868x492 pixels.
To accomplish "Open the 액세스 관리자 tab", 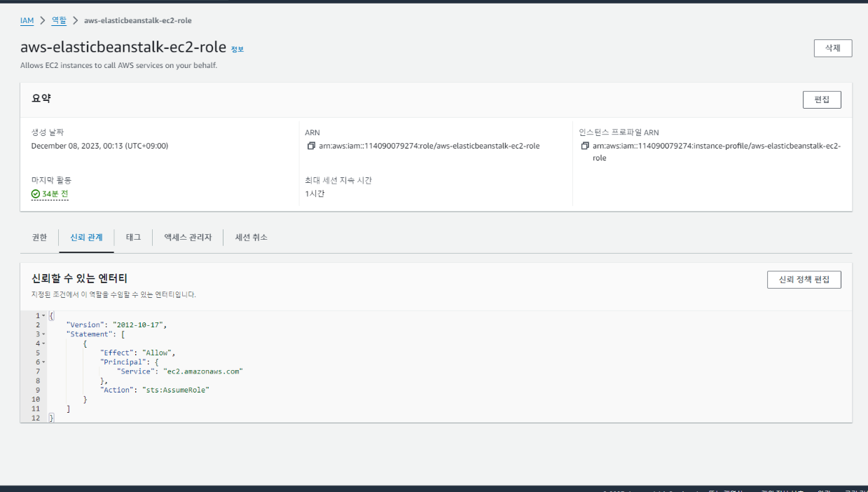I will click(188, 238).
